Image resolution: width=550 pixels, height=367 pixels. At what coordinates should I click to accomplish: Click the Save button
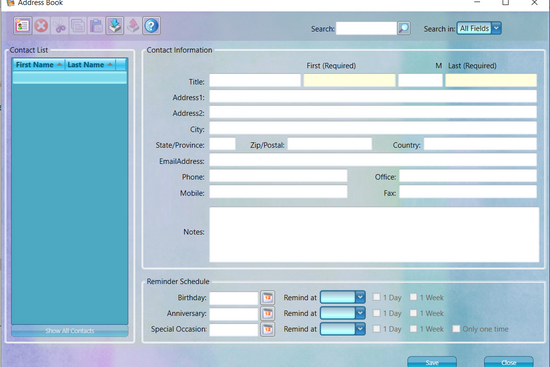tap(432, 362)
